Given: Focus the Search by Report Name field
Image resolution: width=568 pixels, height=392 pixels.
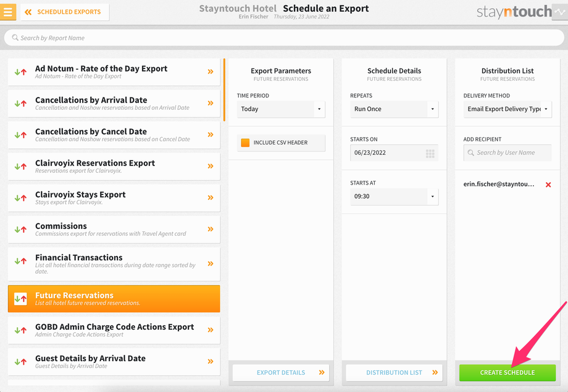Looking at the screenshot, I should (x=284, y=38).
